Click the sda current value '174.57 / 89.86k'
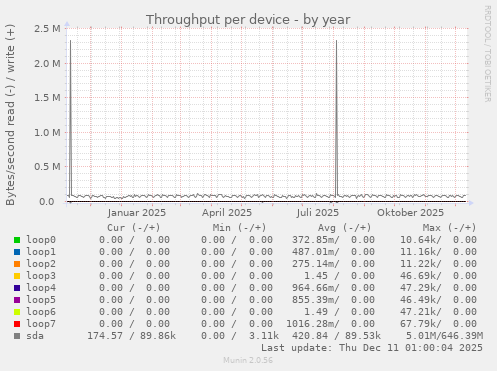 click(x=132, y=336)
